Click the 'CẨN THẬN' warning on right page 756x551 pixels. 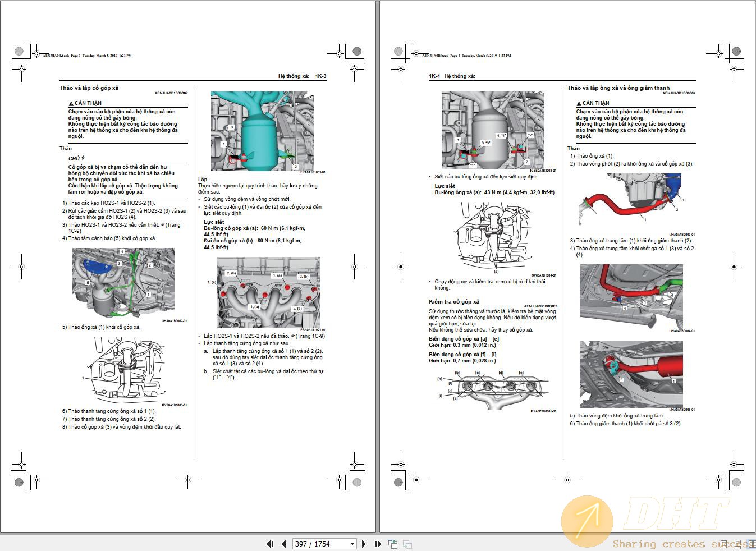(593, 103)
